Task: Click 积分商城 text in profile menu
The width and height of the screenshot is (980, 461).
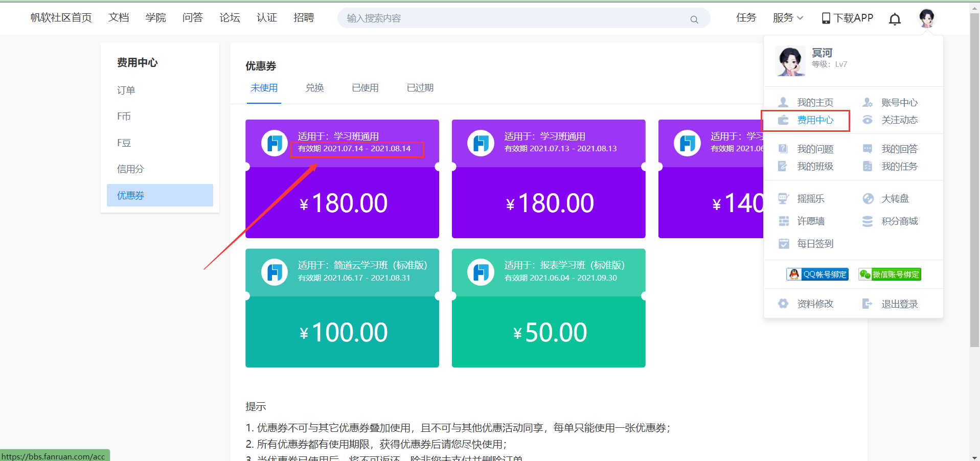Action: [900, 221]
